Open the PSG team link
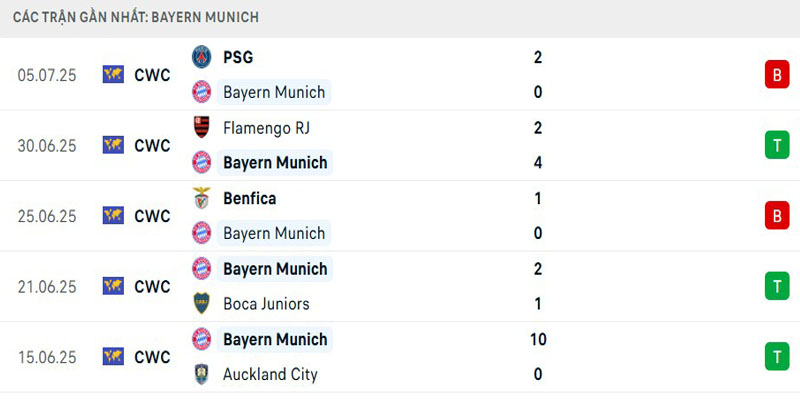The width and height of the screenshot is (800, 400). [x=238, y=57]
